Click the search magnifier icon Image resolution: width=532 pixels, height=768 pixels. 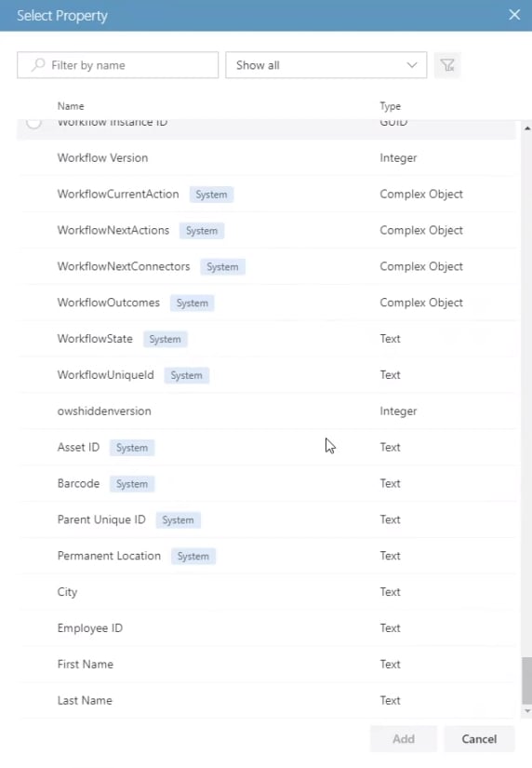(x=38, y=65)
